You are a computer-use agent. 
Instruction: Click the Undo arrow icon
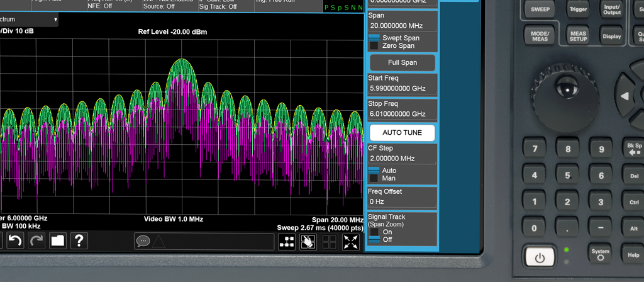tap(15, 240)
